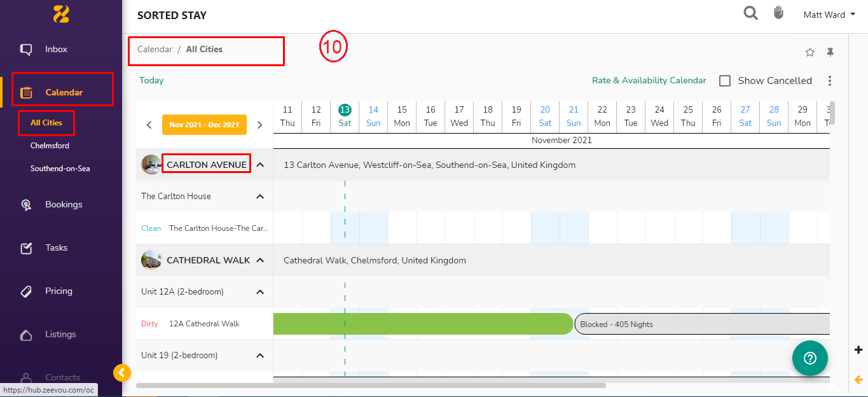Collapse Unit 19 (2-bedroom) row
This screenshot has width=868, height=397.
[260, 356]
